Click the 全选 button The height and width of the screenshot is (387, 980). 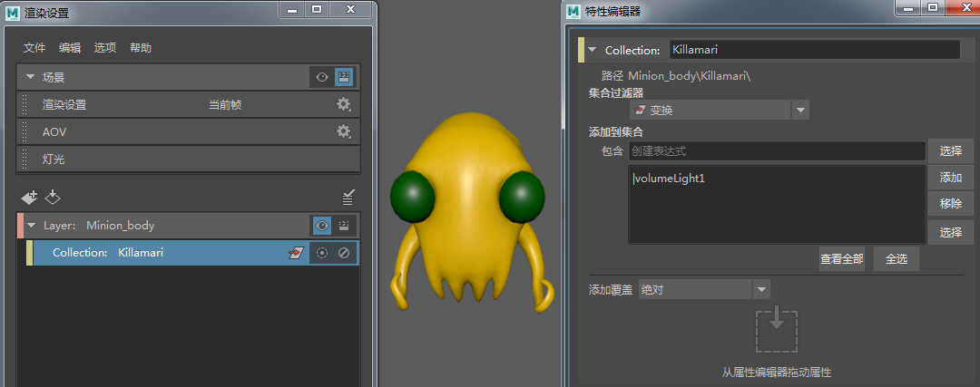(x=897, y=258)
